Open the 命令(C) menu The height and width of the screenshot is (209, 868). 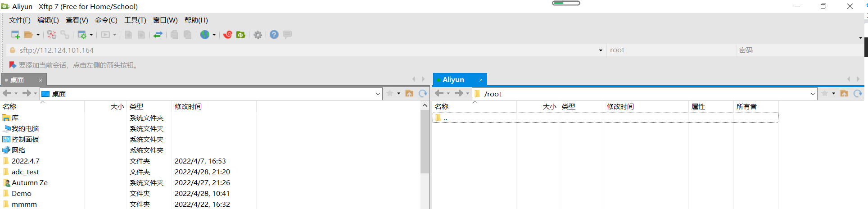pos(106,20)
